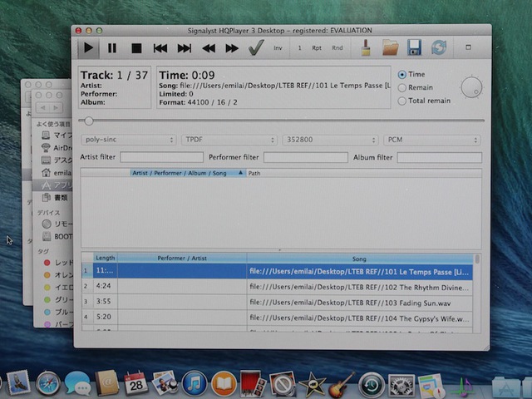This screenshot has height=399, width=532.
Task: Select the Remain time display option
Action: (x=403, y=87)
